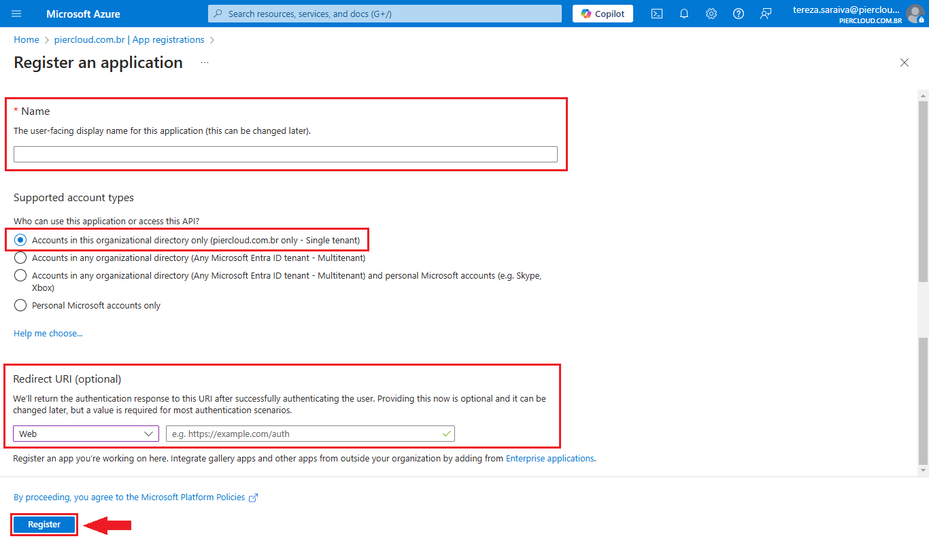Click the application Name input field
Viewport: 929px width, 560px height.
pyautogui.click(x=286, y=154)
